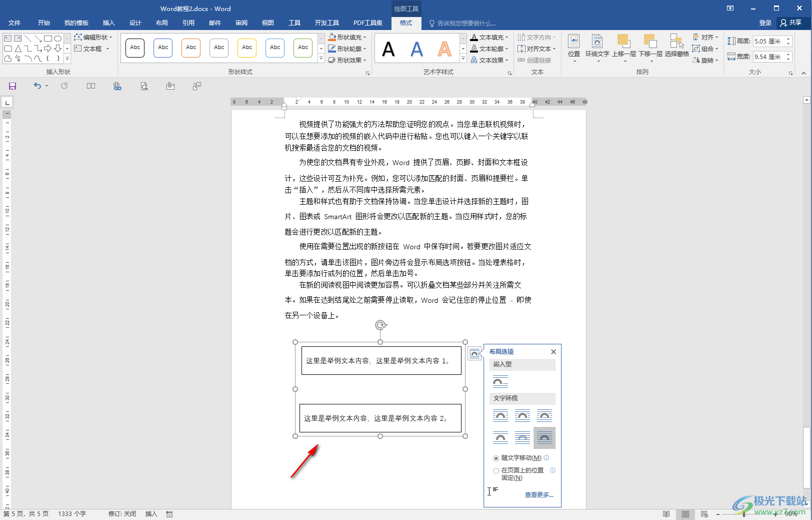Click the 查看更多... link in layout options
The image size is (812, 520).
(539, 495)
